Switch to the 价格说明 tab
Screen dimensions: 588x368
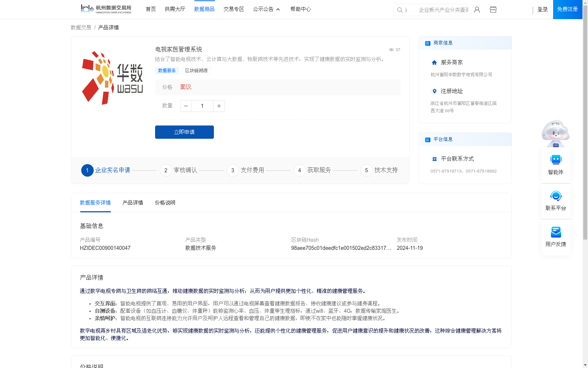pyautogui.click(x=165, y=203)
